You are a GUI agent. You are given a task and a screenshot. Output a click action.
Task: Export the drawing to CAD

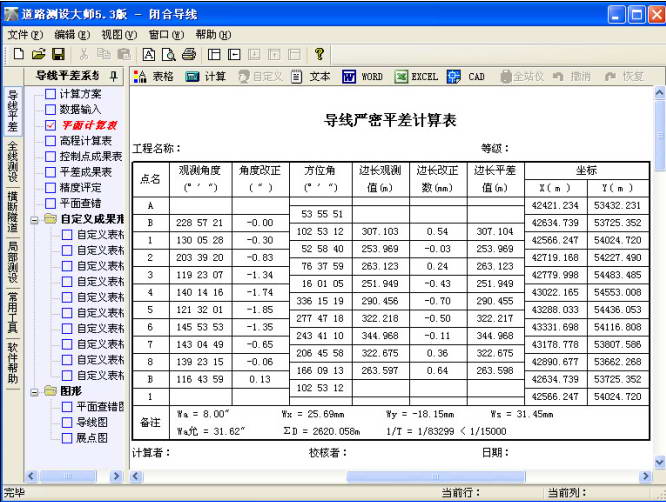(x=466, y=76)
